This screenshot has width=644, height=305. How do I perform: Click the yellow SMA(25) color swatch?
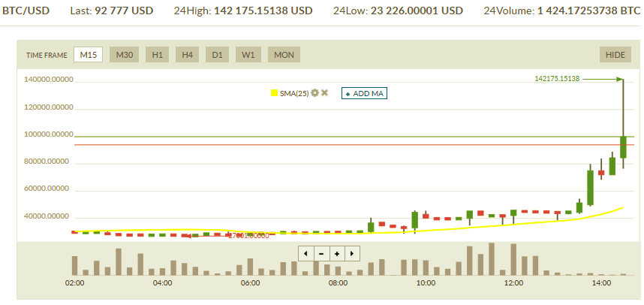tap(274, 93)
